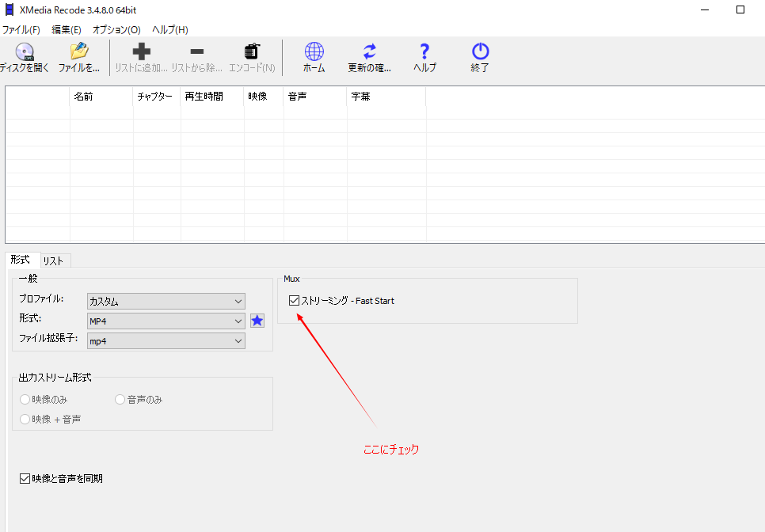Open Help question mark toolbar icon
This screenshot has height=532, width=765.
point(424,52)
